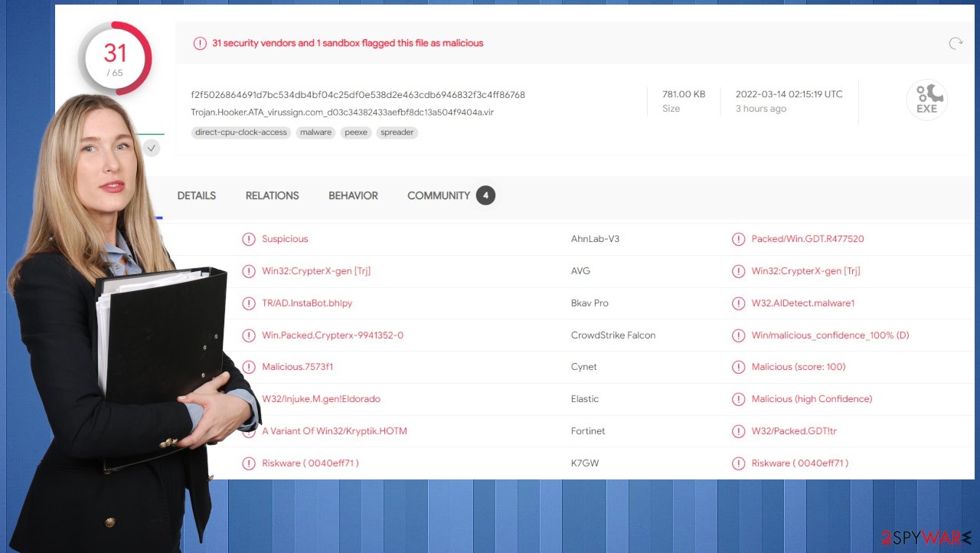This screenshot has height=553, width=980.
Task: Click the Cynet vendor name
Action: (x=584, y=367)
